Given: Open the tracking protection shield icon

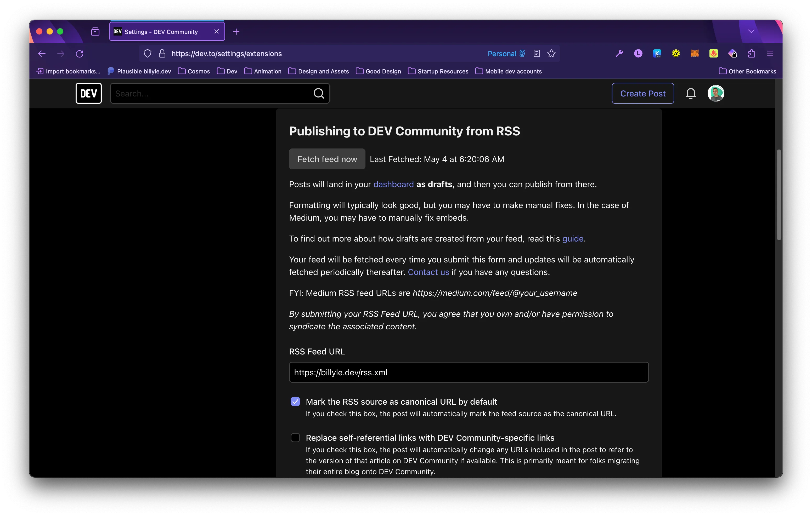Looking at the screenshot, I should (147, 54).
